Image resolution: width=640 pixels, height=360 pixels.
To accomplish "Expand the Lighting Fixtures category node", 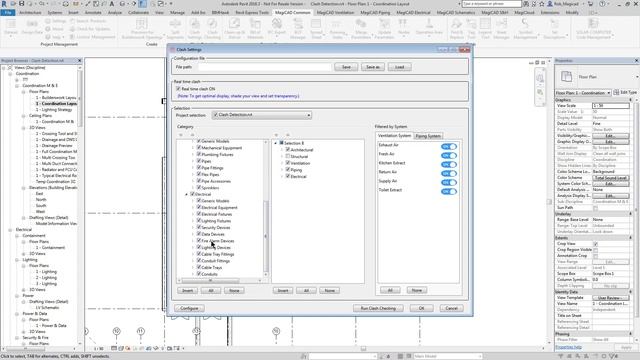I will click(193, 221).
